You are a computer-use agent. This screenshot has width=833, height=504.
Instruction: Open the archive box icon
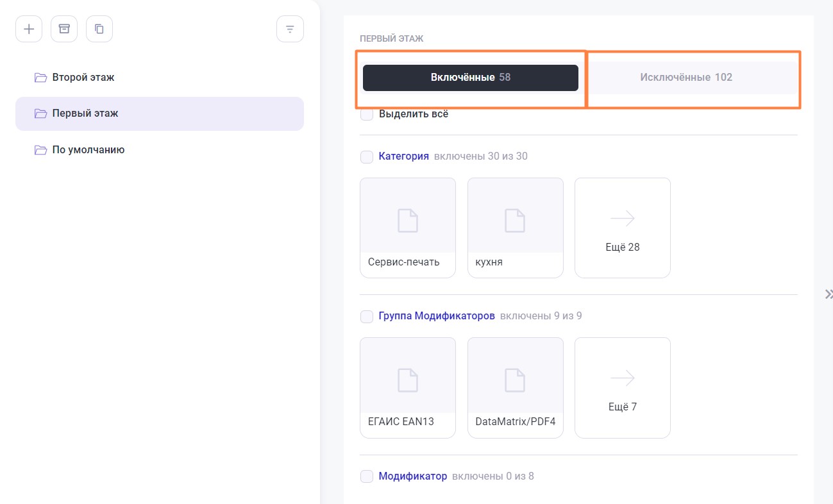64,29
